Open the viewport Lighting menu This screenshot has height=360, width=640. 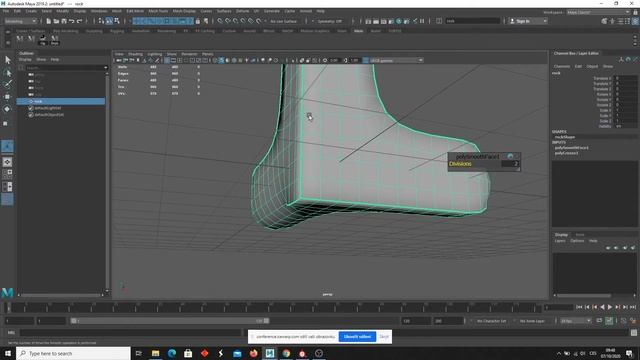click(155, 54)
